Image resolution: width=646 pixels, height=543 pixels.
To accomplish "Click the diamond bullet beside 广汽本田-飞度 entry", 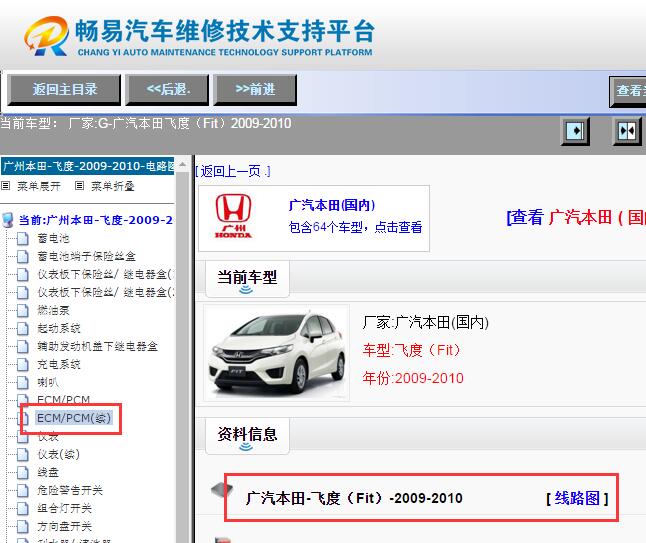I will coord(222,490).
